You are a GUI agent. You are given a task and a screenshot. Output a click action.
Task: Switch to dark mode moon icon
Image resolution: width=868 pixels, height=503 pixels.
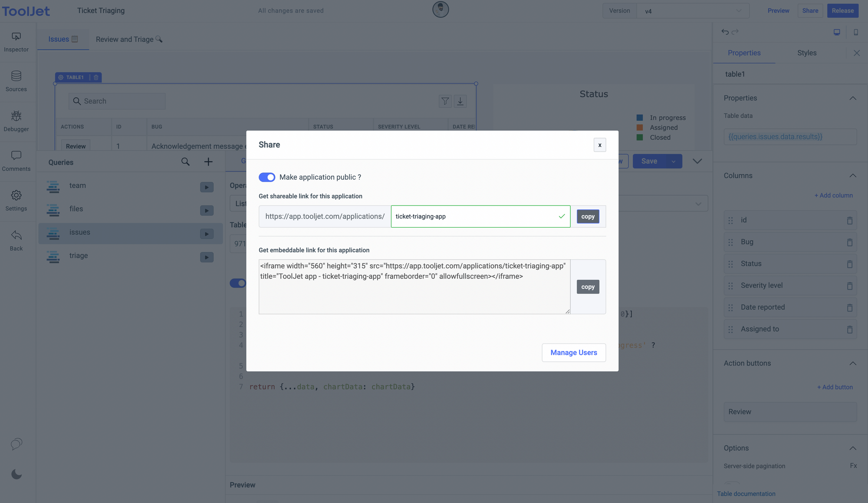pos(16,474)
